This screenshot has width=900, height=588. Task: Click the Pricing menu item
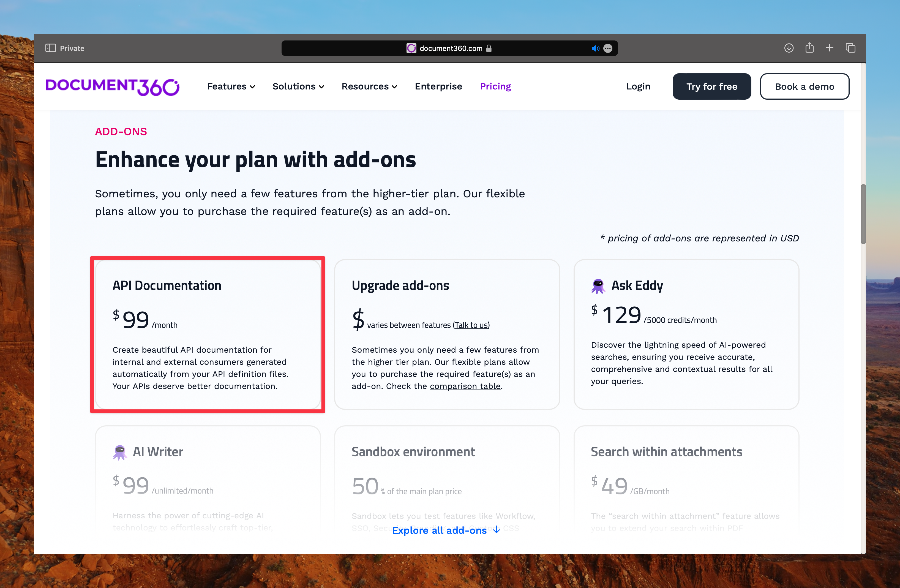pos(496,85)
